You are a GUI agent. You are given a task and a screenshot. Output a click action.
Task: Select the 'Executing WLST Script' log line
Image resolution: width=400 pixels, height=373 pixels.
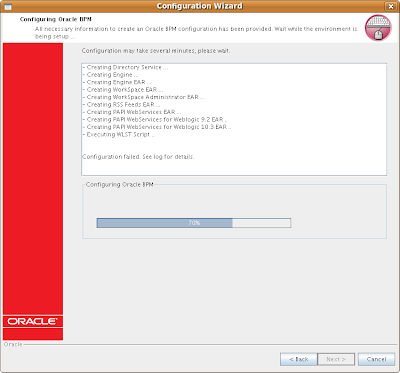click(x=118, y=134)
